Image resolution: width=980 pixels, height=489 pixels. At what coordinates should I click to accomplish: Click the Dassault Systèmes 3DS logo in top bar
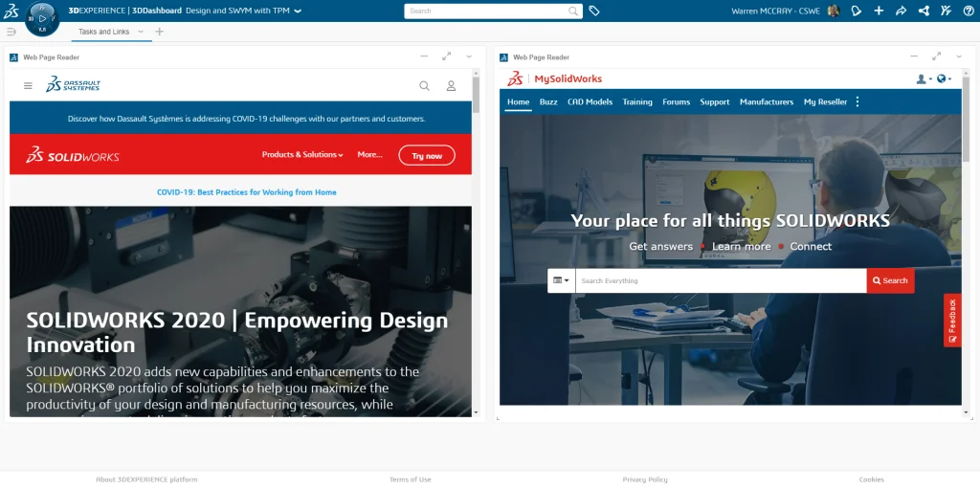11,11
